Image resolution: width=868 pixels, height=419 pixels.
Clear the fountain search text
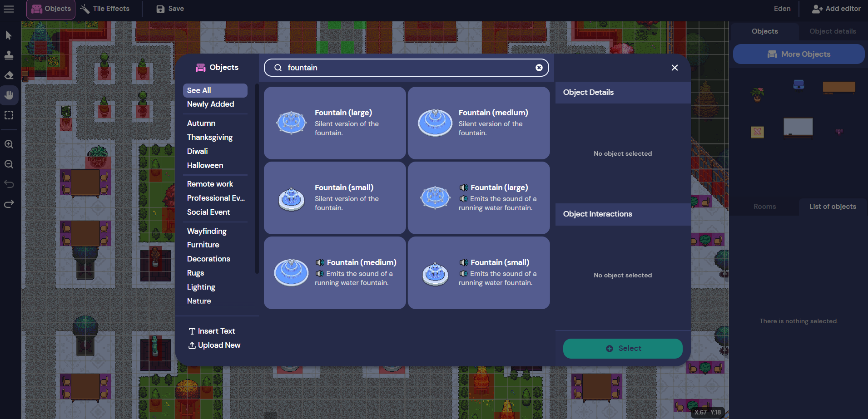tap(539, 68)
